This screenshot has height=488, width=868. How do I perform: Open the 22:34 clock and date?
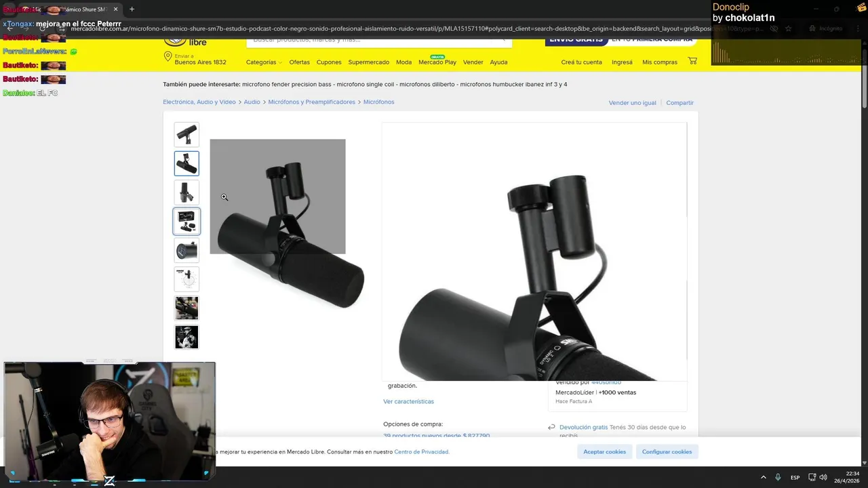click(847, 477)
